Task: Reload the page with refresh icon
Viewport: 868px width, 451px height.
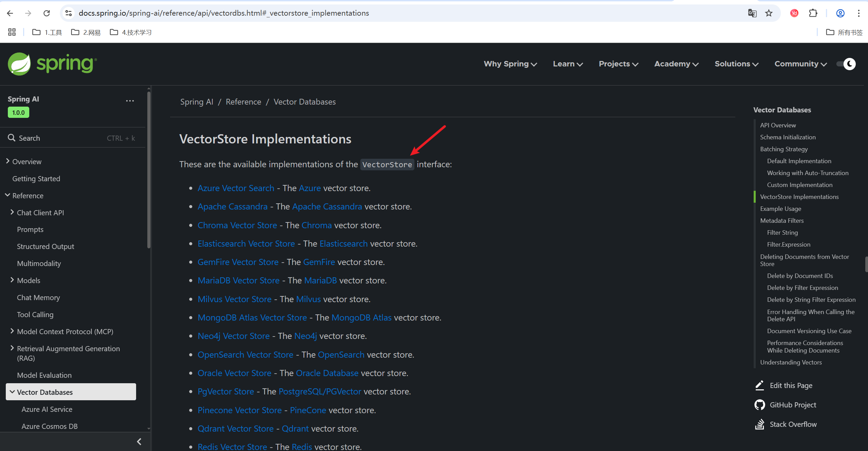Action: click(x=47, y=13)
